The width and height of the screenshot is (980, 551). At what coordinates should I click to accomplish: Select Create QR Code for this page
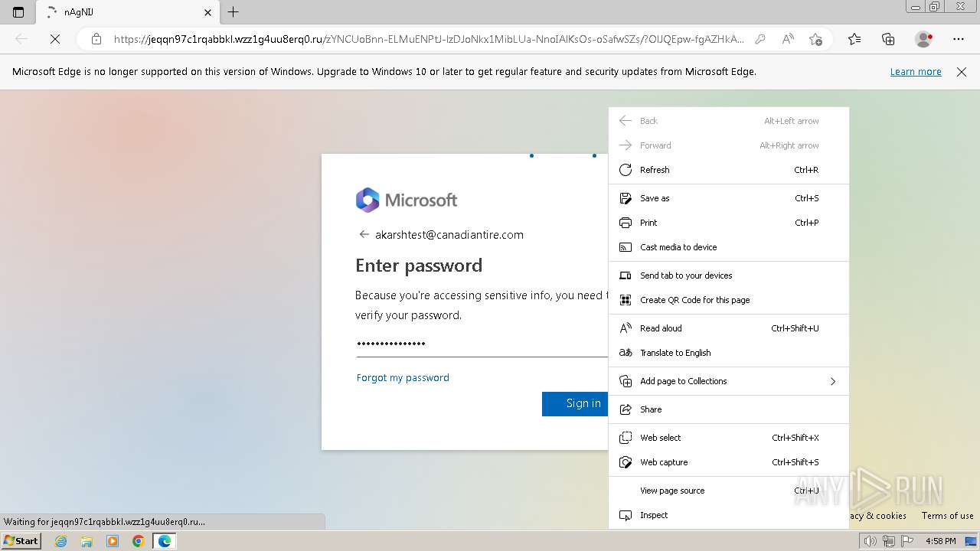point(729,300)
